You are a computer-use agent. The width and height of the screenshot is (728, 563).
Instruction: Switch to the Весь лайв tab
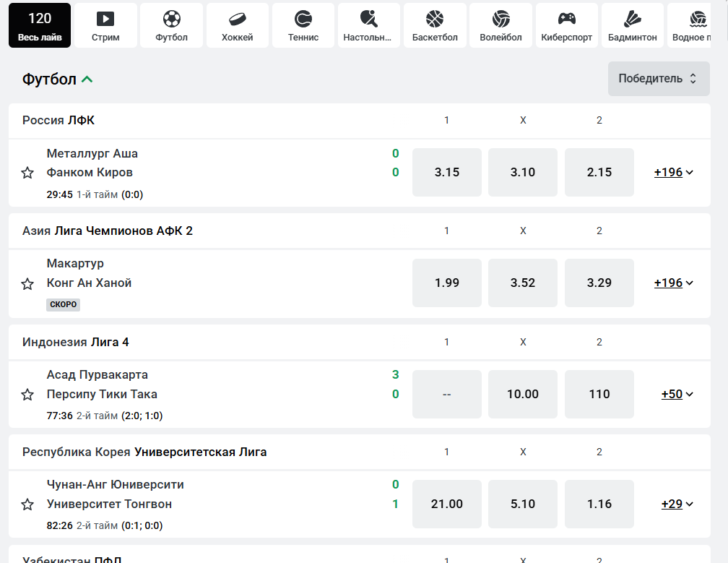[x=40, y=25]
